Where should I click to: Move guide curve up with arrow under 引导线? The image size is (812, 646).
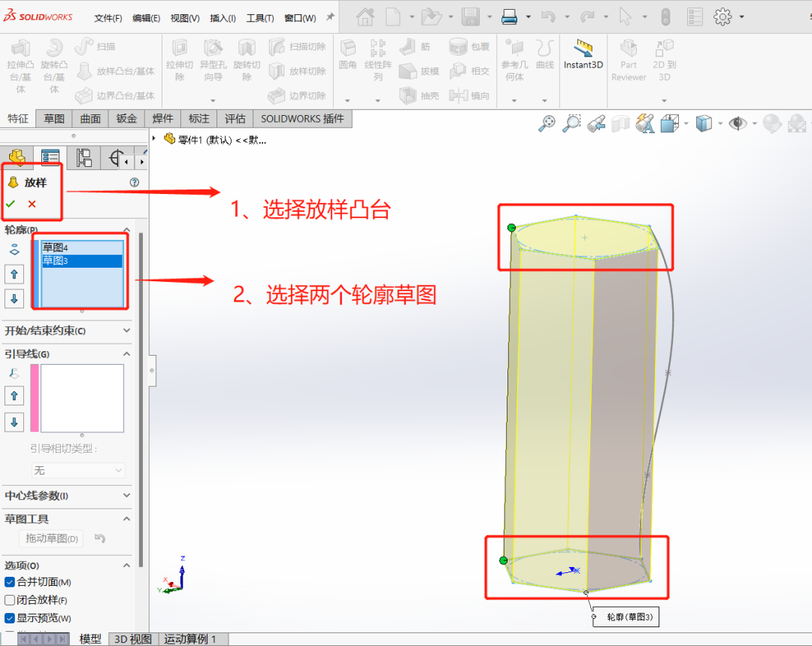click(14, 396)
